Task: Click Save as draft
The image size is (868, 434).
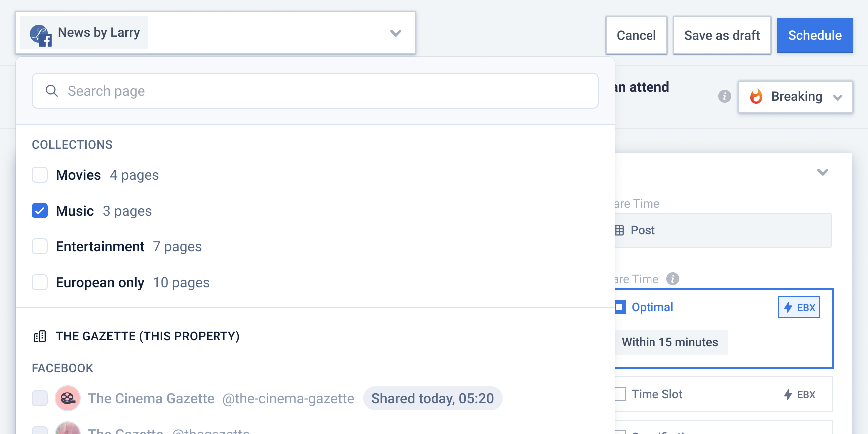Action: click(x=722, y=35)
